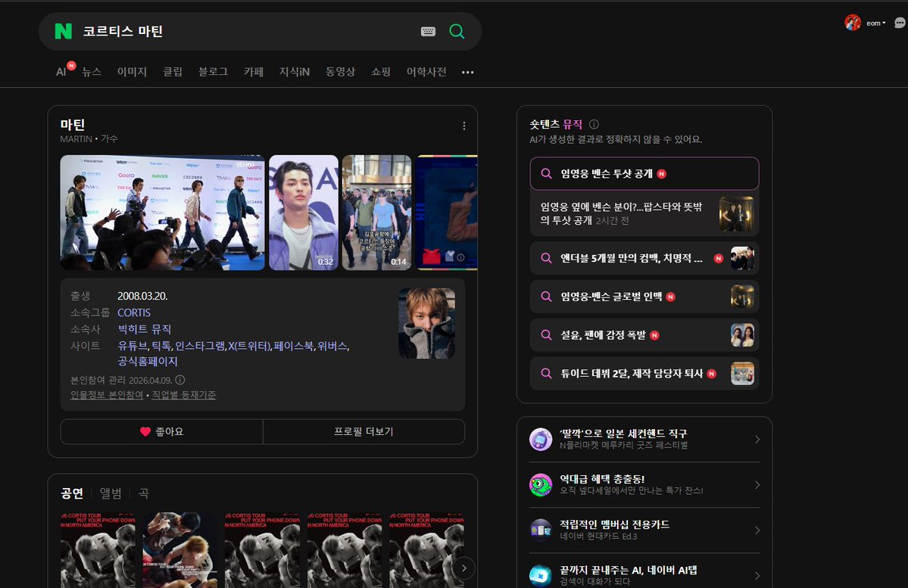Play the 0:32 video clip thumbnail

304,213
